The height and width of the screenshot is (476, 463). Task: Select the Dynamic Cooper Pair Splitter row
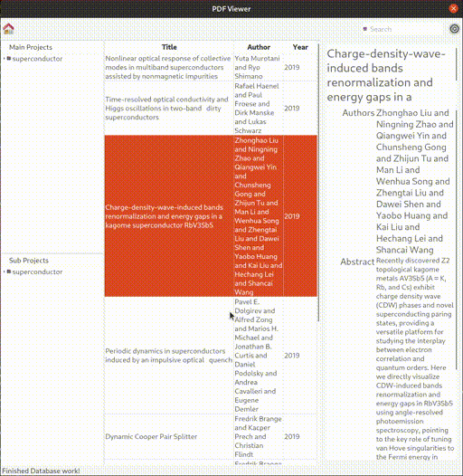[x=211, y=436]
